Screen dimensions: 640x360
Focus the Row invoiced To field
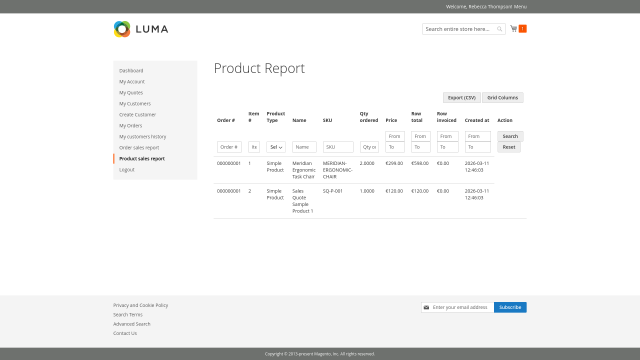[x=448, y=147]
